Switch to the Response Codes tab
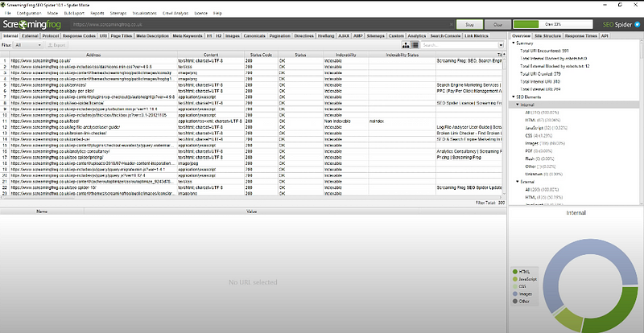The width and height of the screenshot is (644, 333). [79, 36]
